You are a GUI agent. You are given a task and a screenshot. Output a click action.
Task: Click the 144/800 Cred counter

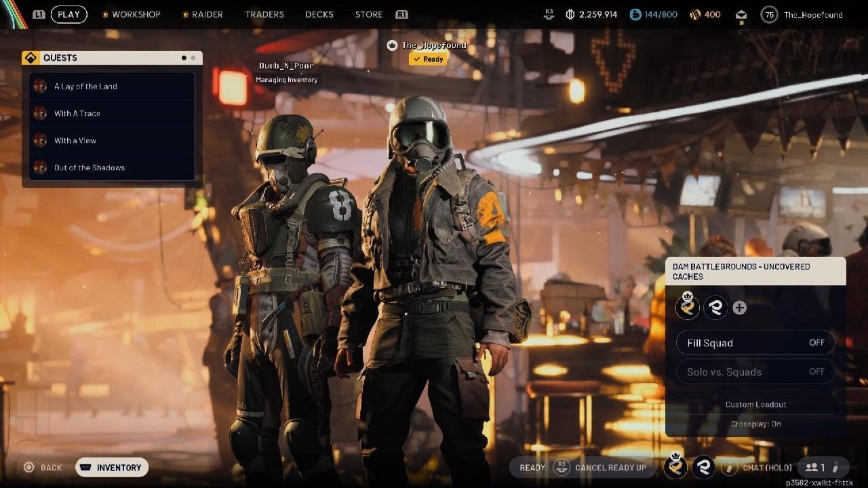tap(660, 14)
